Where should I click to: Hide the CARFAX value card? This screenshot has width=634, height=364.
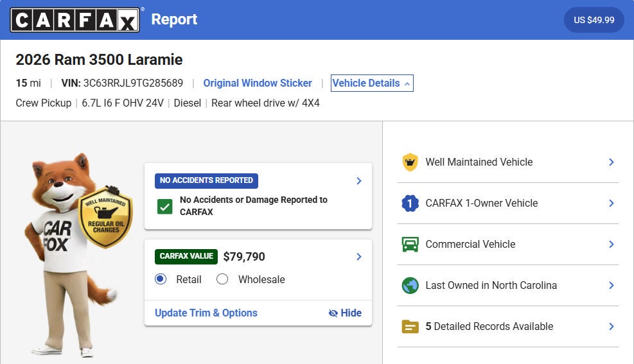point(345,313)
